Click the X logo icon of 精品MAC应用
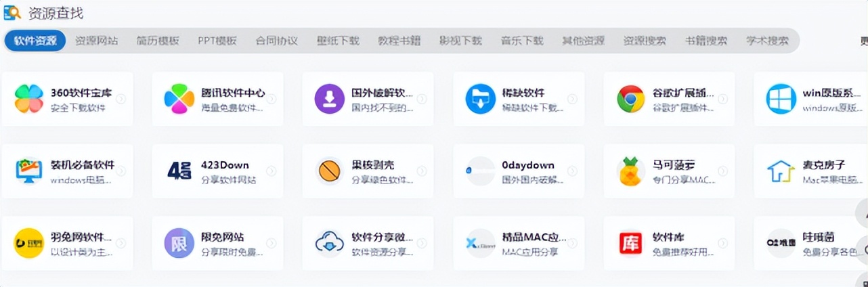 pos(480,243)
